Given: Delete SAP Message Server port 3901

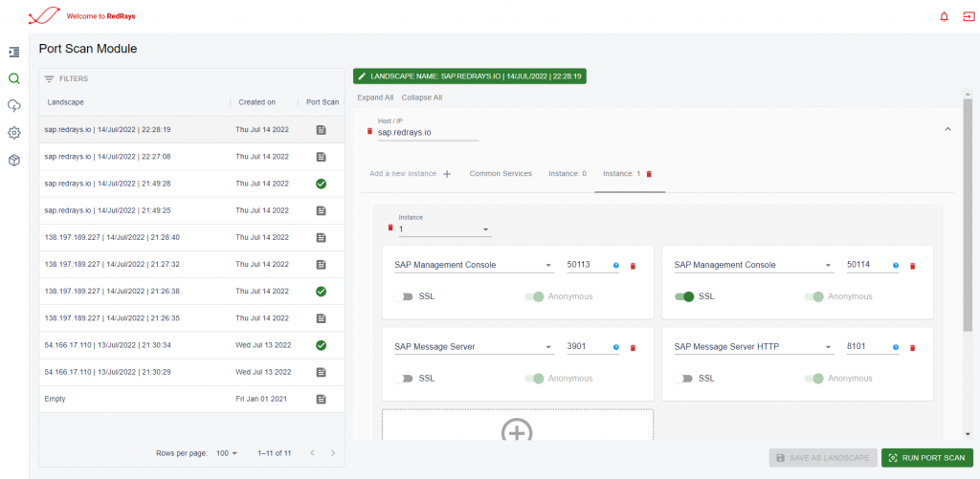Looking at the screenshot, I should click(633, 348).
